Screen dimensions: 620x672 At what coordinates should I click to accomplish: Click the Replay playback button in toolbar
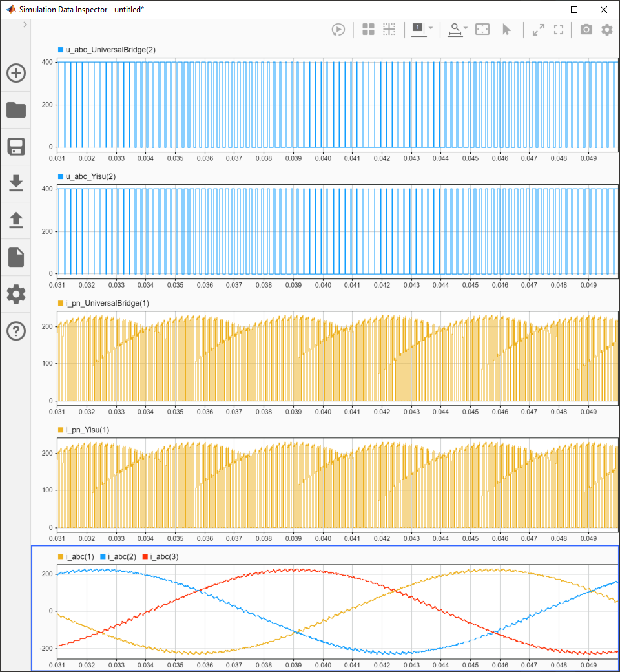338,30
